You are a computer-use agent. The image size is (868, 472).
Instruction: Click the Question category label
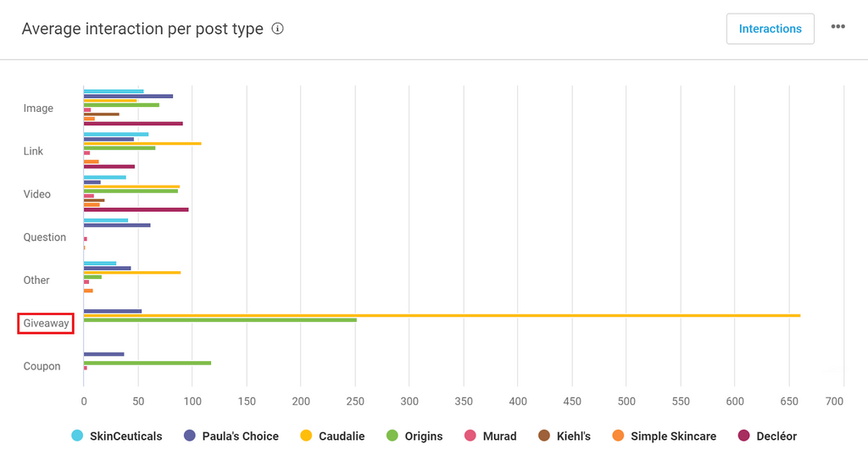[45, 237]
